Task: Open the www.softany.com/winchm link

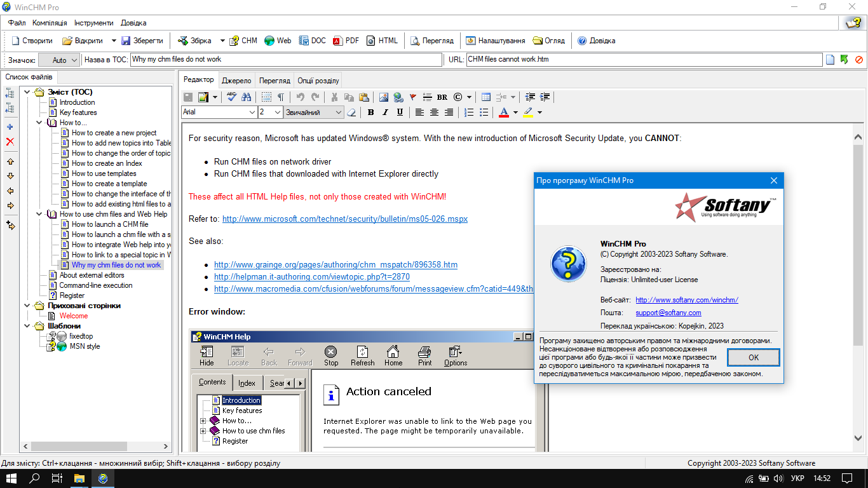Action: [687, 300]
